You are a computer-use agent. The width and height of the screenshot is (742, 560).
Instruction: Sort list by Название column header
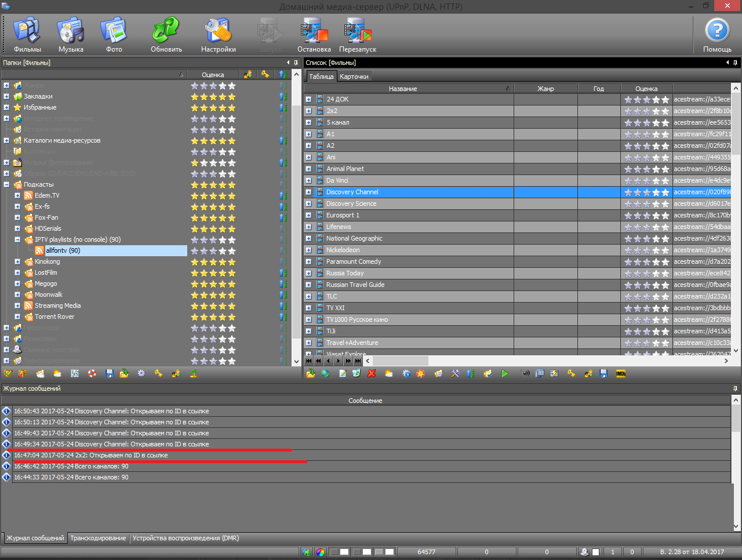pos(403,89)
